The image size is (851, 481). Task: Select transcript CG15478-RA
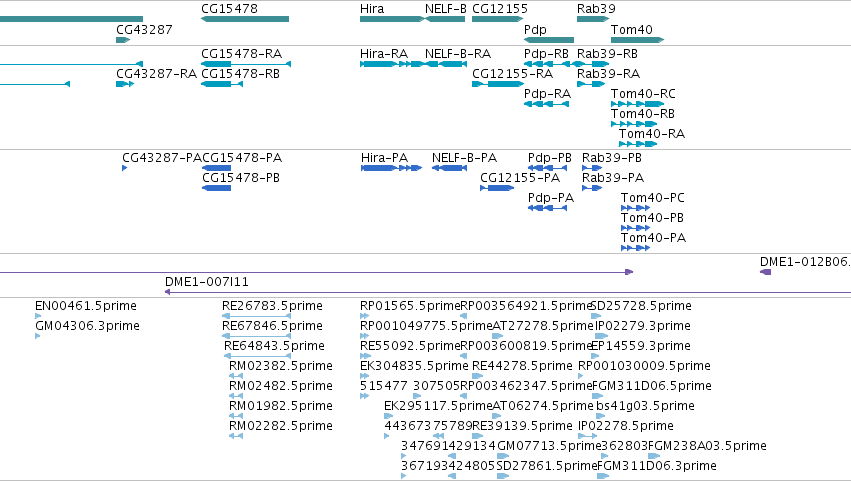pyautogui.click(x=246, y=64)
